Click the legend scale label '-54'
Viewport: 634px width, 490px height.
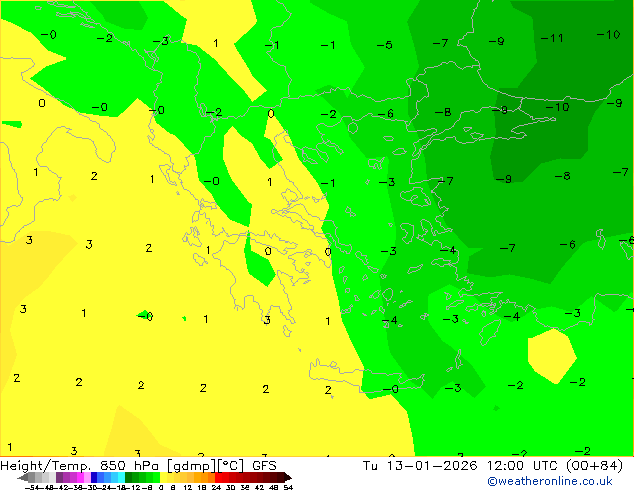point(32,487)
